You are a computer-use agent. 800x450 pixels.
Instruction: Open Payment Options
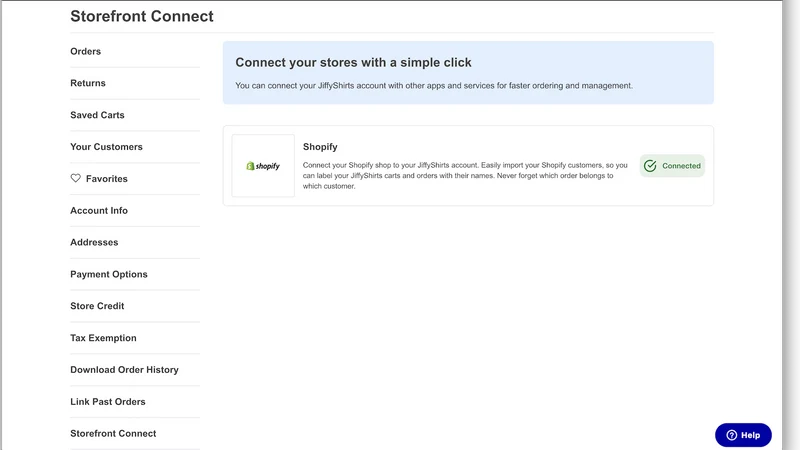coord(109,274)
